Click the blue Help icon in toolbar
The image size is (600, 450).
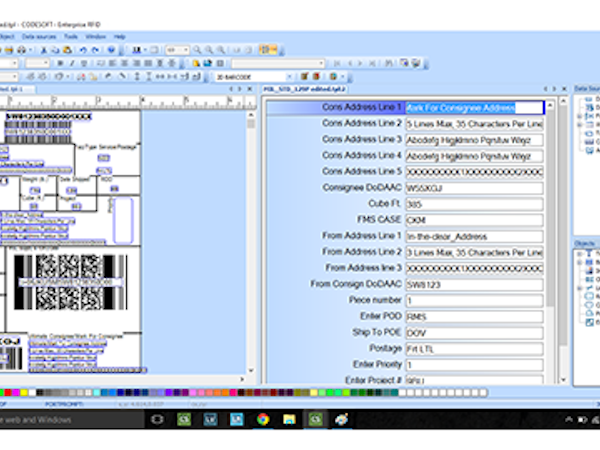coord(111,50)
